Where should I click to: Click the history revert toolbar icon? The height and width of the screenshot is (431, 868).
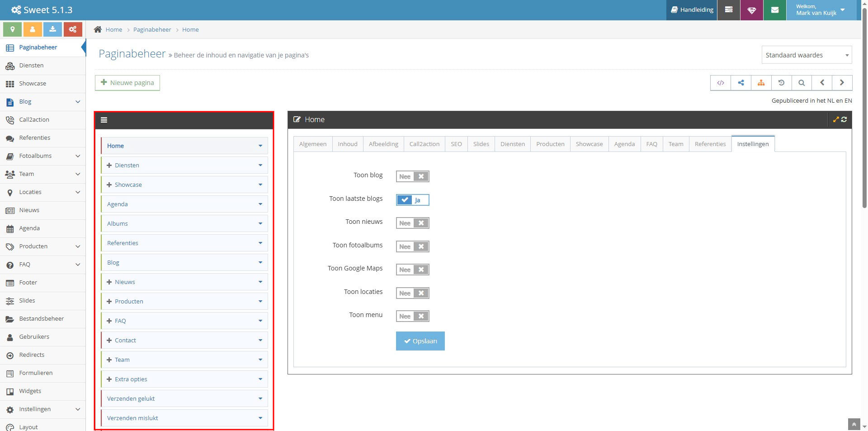click(781, 83)
